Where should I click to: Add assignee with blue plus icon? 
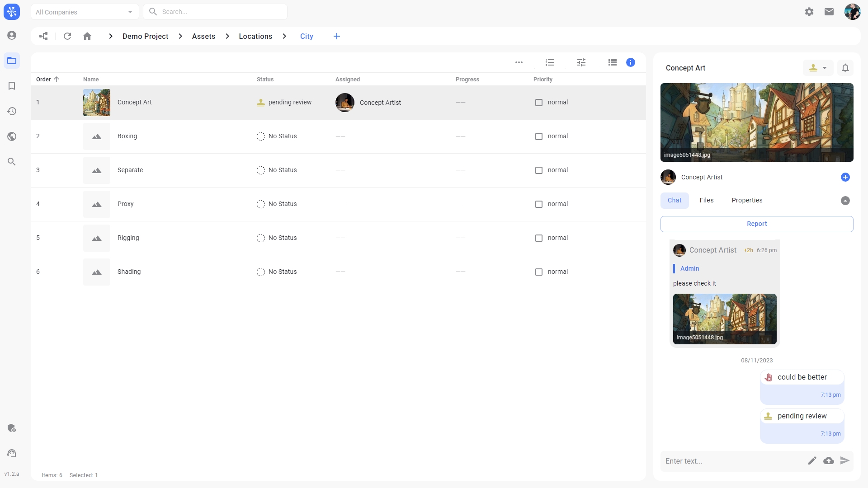[x=845, y=177]
